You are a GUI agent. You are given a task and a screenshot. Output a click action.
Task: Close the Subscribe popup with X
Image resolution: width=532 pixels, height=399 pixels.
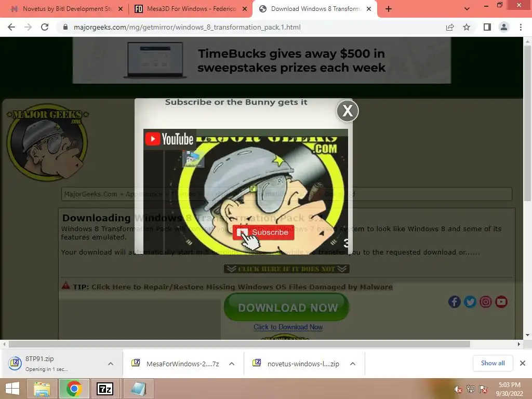348,111
